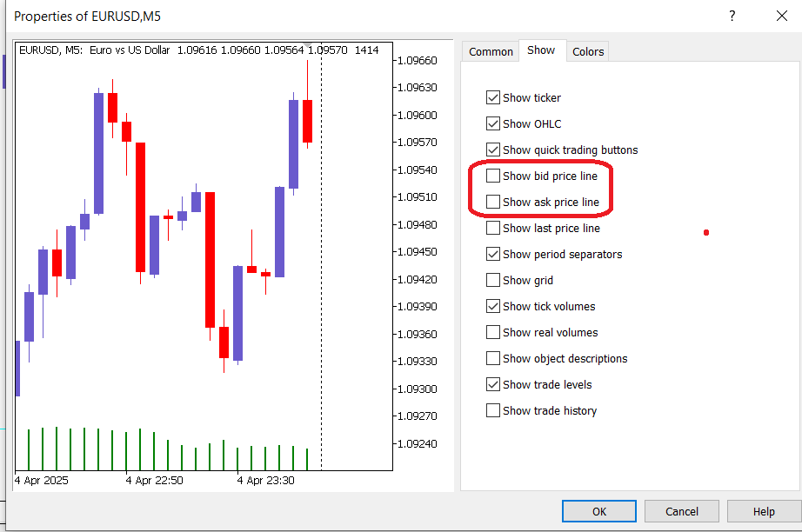The width and height of the screenshot is (802, 532).
Task: Tick the Show real volumes box
Action: click(x=493, y=332)
